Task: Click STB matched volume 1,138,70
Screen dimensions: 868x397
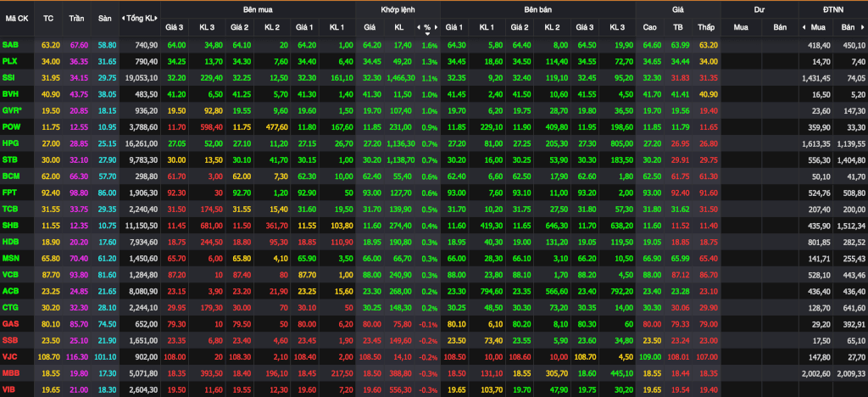Action: (x=400, y=160)
